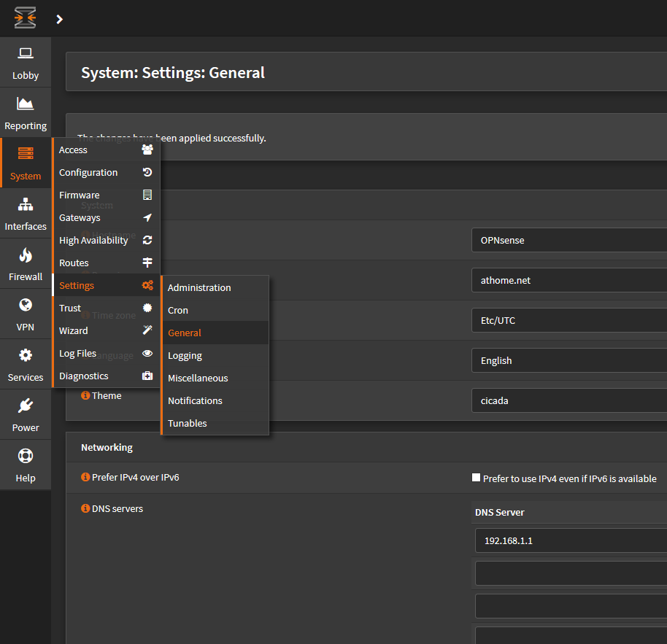667x644 pixels.
Task: Show help for the Theme setting
Action: 85,395
